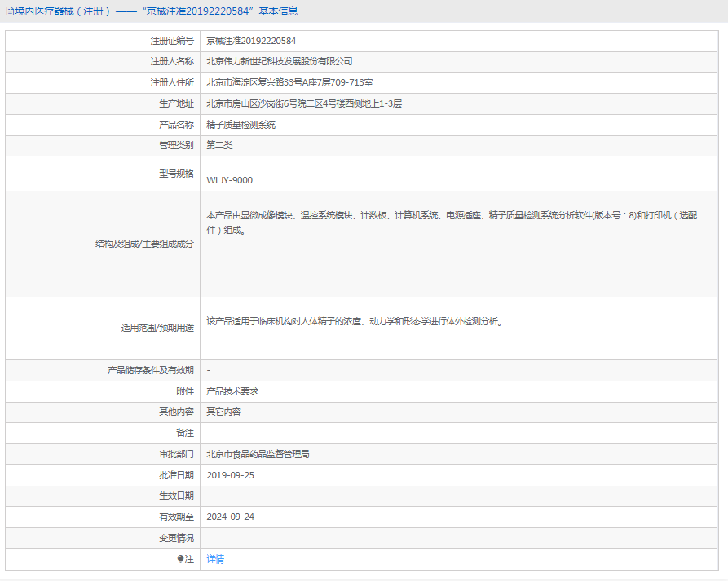Click the 生效日期 label

point(176,495)
